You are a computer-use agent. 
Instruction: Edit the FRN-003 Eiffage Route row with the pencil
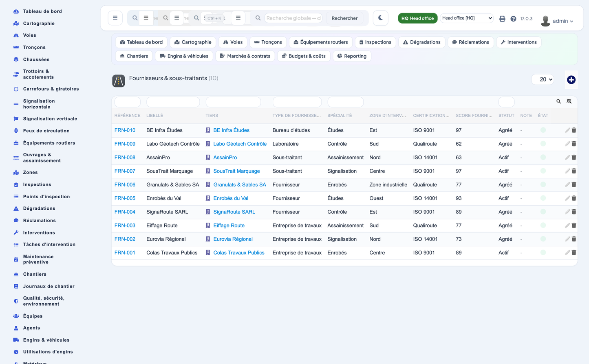[x=567, y=226]
